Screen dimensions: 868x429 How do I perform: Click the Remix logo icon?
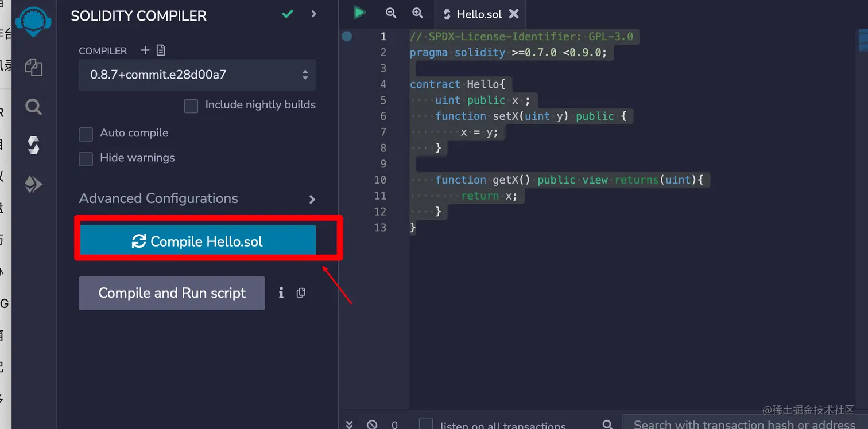coord(33,22)
